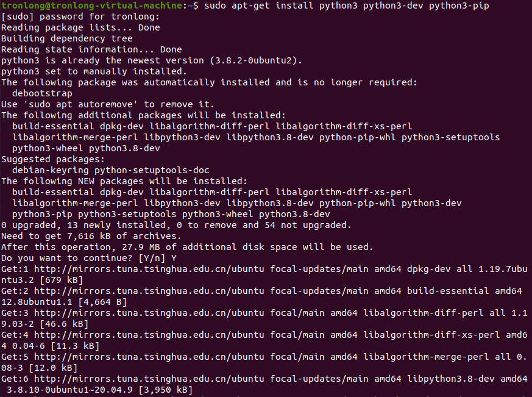Screen dimensions: 532x397
Task: Open the mirror URL on Get:4 line
Action: pos(149,335)
